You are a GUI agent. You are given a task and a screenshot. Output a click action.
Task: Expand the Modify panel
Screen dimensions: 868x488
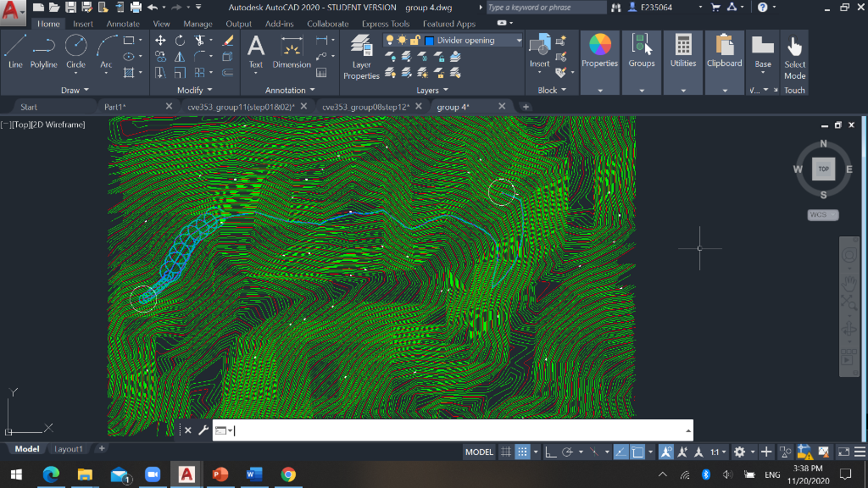[195, 90]
